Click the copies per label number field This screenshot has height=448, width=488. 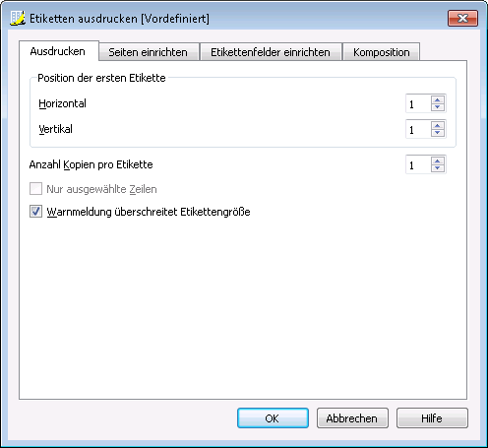coord(418,164)
